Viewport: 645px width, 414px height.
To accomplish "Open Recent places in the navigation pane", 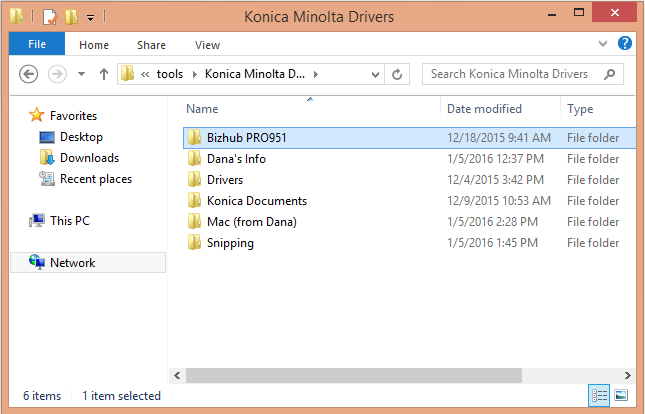I will [96, 179].
